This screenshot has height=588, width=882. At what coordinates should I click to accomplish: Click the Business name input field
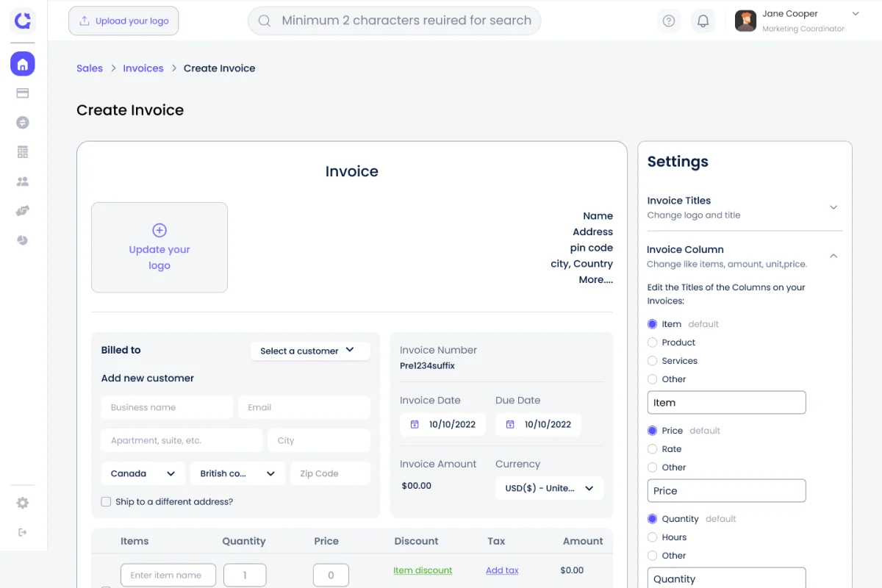click(x=167, y=407)
